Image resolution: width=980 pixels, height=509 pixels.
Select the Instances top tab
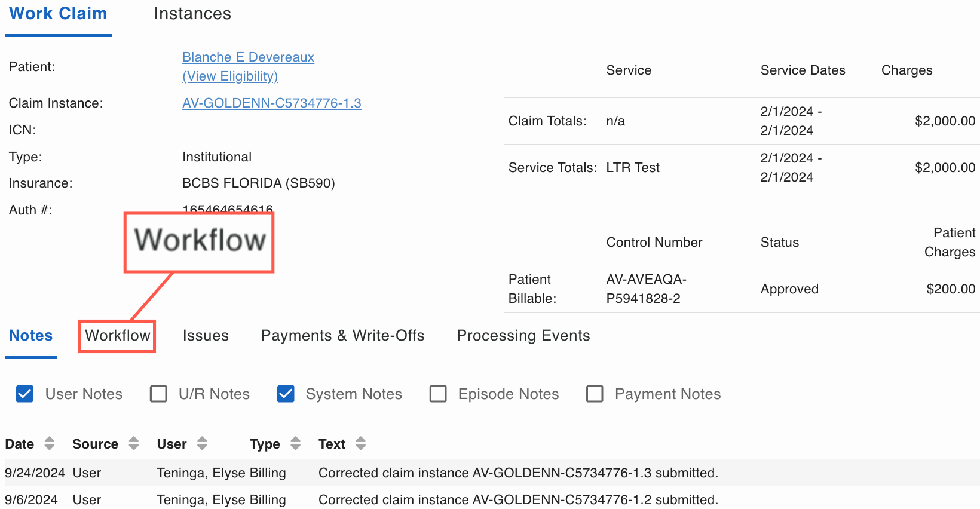pos(192,14)
